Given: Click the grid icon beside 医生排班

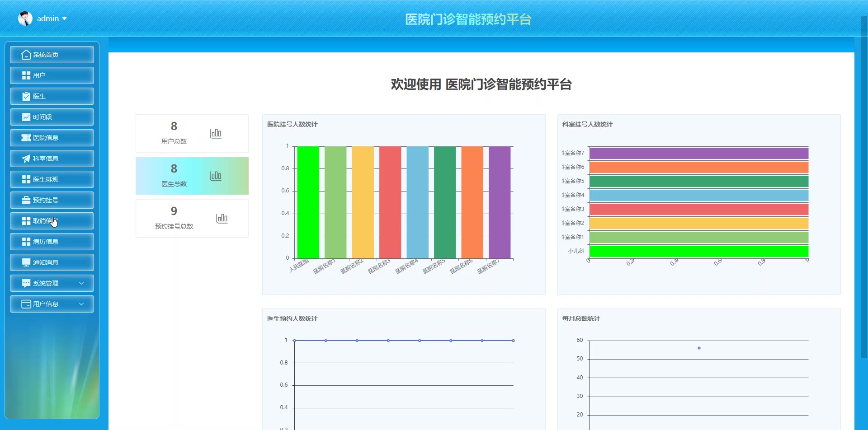Looking at the screenshot, I should point(26,179).
